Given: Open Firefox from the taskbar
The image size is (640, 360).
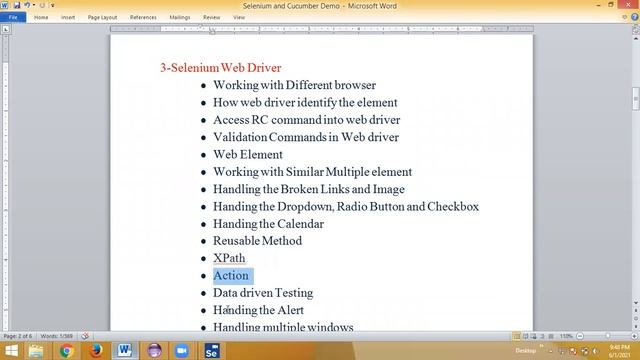Looking at the screenshot, I should [x=96, y=351].
